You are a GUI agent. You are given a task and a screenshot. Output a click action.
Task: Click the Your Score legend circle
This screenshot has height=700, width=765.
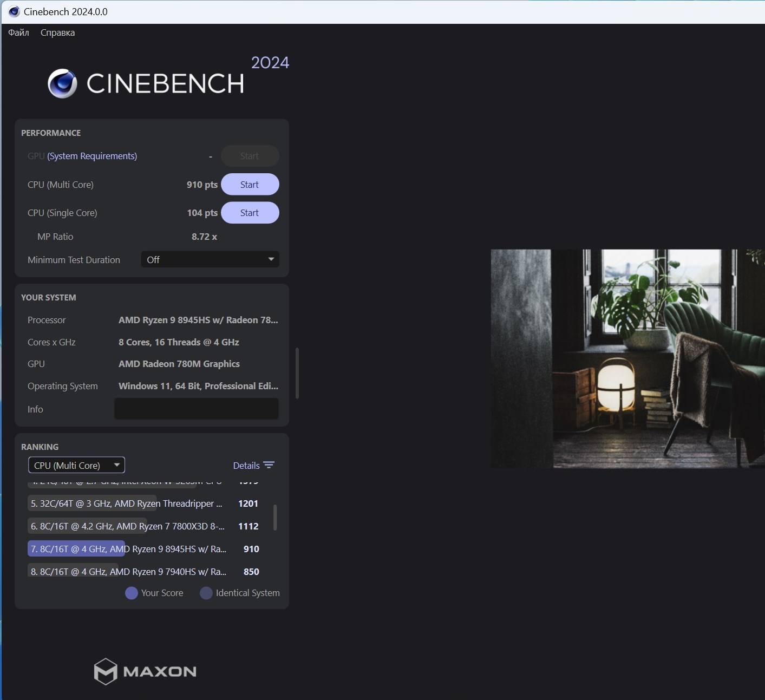click(x=131, y=593)
